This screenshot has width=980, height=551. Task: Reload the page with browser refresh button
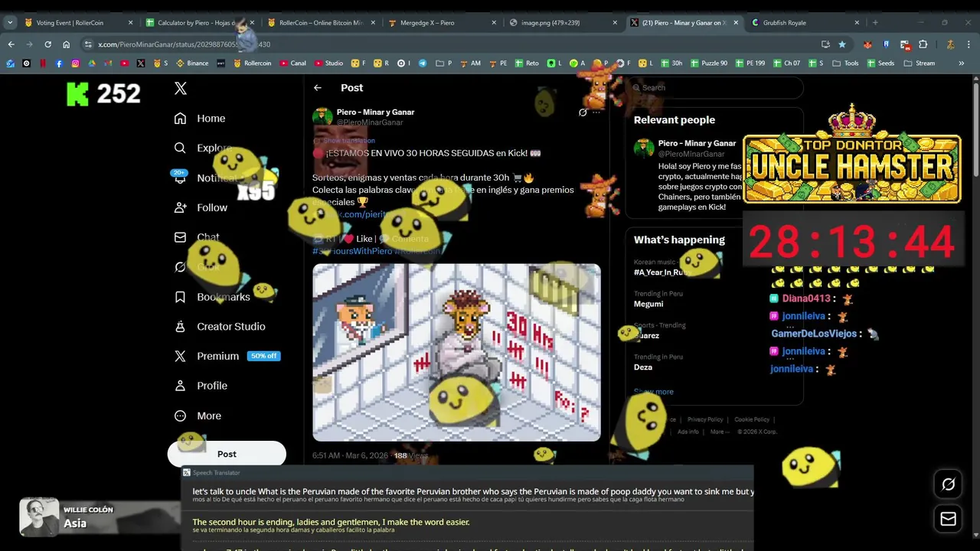pyautogui.click(x=47, y=44)
